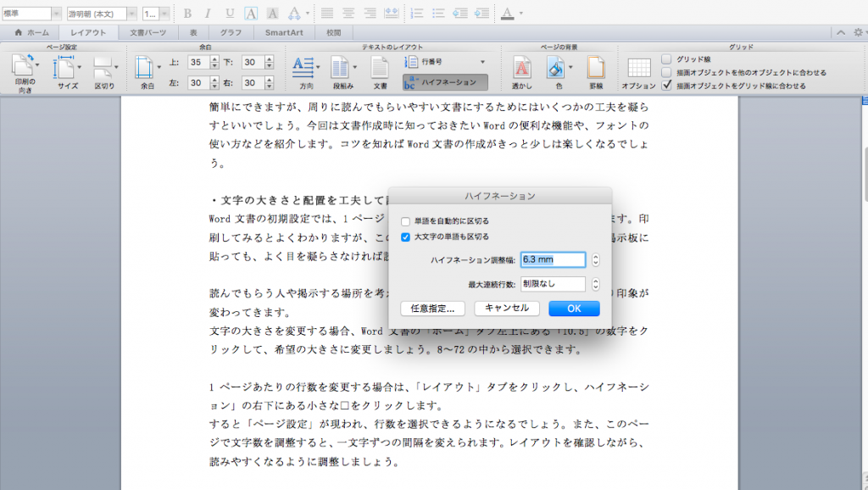
Task: Open print orientation (印刷の向き) icon
Action: pos(23,65)
